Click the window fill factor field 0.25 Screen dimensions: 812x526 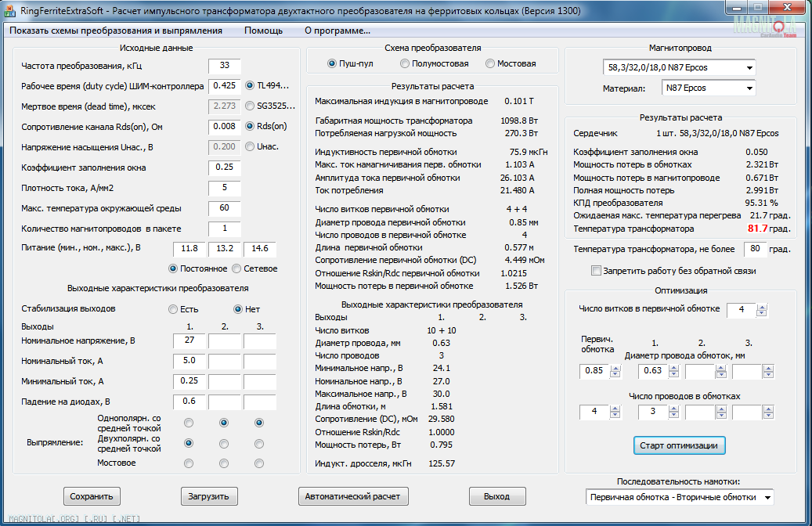pyautogui.click(x=224, y=168)
